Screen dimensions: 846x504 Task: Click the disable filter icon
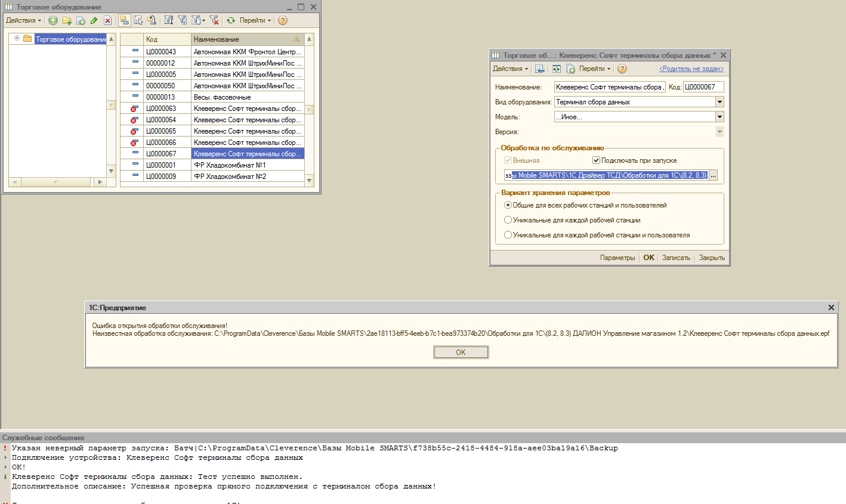[x=214, y=20]
